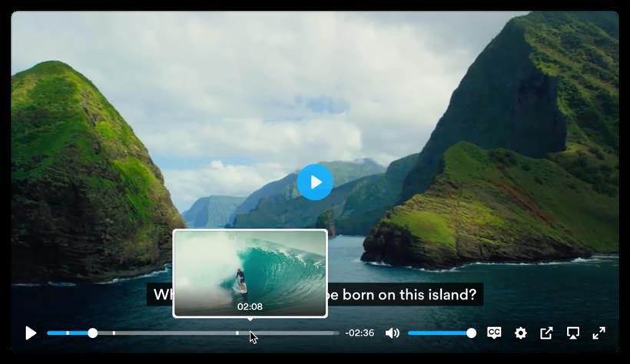This screenshot has height=364, width=630.
Task: Open the video in a pop-out window
Action: pos(546,333)
